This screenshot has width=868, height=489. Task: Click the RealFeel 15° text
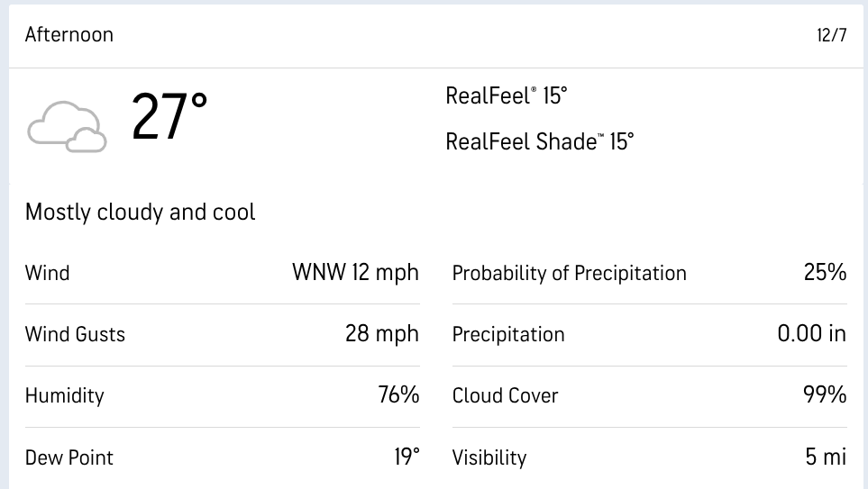click(x=507, y=96)
